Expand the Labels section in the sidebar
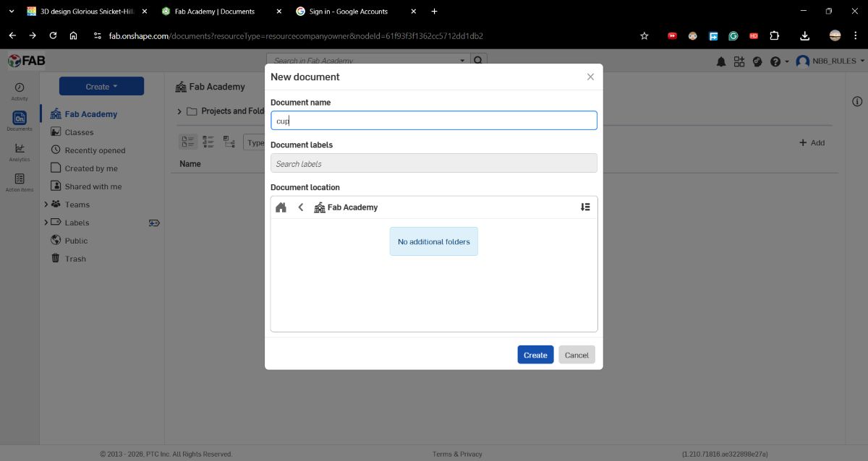Image resolution: width=868 pixels, height=461 pixels. tap(46, 223)
